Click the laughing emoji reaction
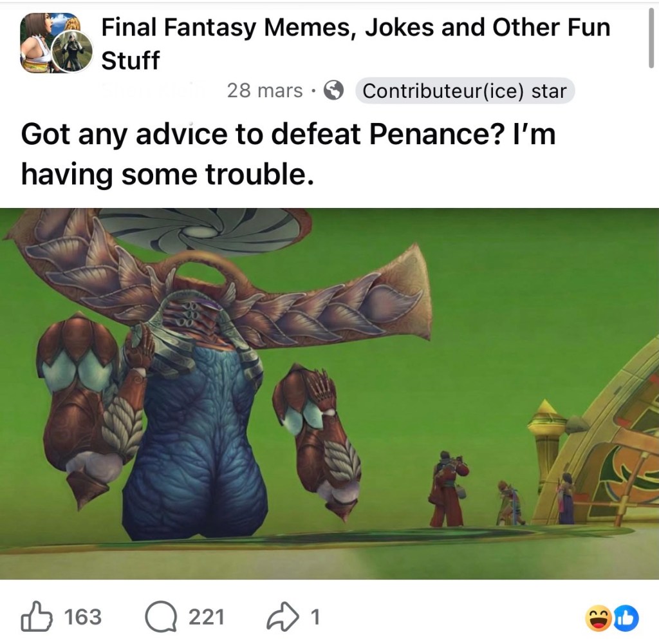 point(598,618)
